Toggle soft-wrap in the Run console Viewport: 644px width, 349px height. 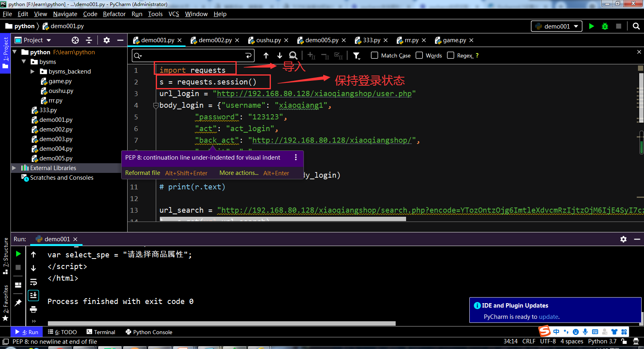click(33, 282)
